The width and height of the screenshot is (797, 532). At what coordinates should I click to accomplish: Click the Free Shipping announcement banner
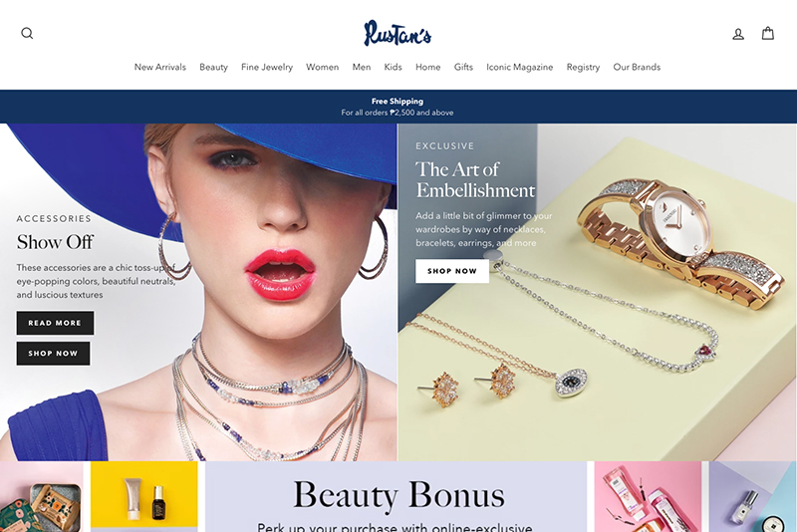[398, 107]
